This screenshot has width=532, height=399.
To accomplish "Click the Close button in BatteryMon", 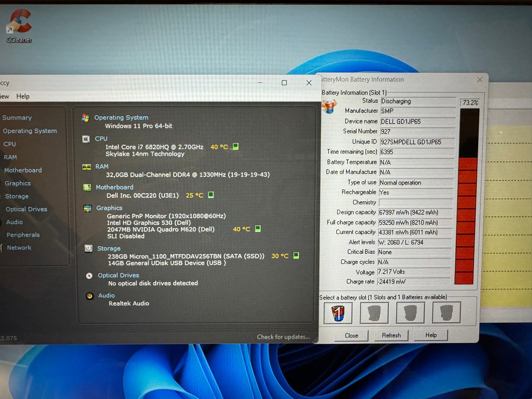I will [351, 336].
